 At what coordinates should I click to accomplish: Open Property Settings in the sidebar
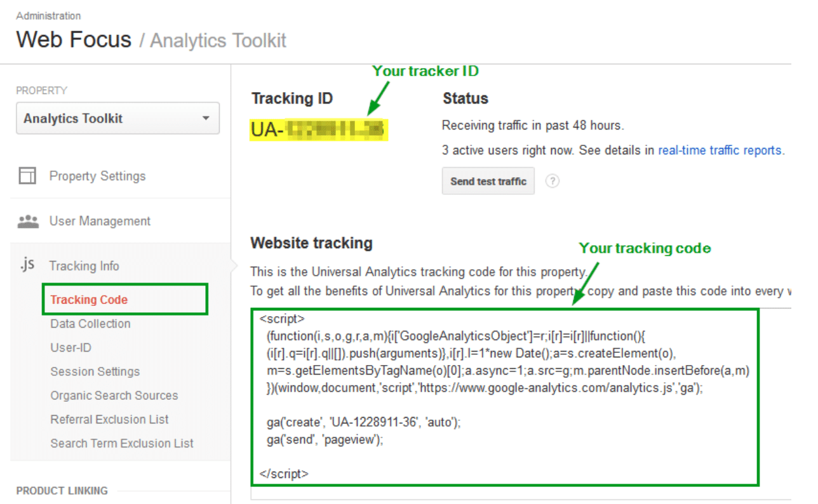pyautogui.click(x=97, y=176)
